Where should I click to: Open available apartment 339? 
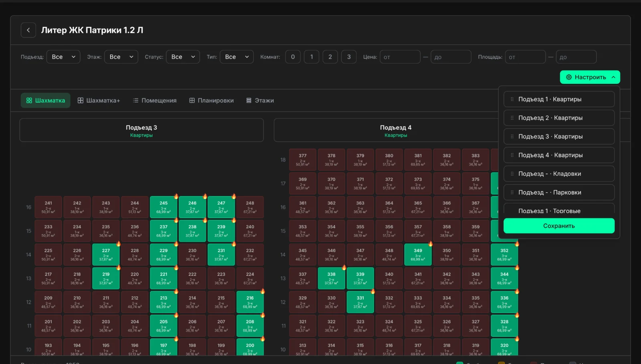360,278
